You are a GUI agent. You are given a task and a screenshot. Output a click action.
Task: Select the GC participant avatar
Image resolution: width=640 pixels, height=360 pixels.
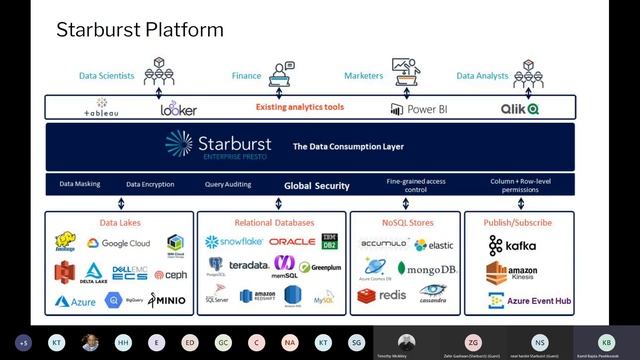223,343
